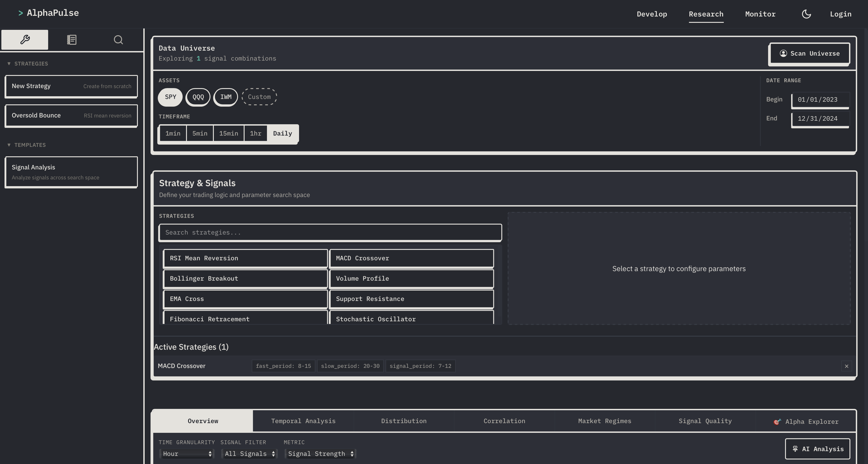The height and width of the screenshot is (464, 868).
Task: Collapse the TEMPLATES sidebar section
Action: tap(27, 145)
